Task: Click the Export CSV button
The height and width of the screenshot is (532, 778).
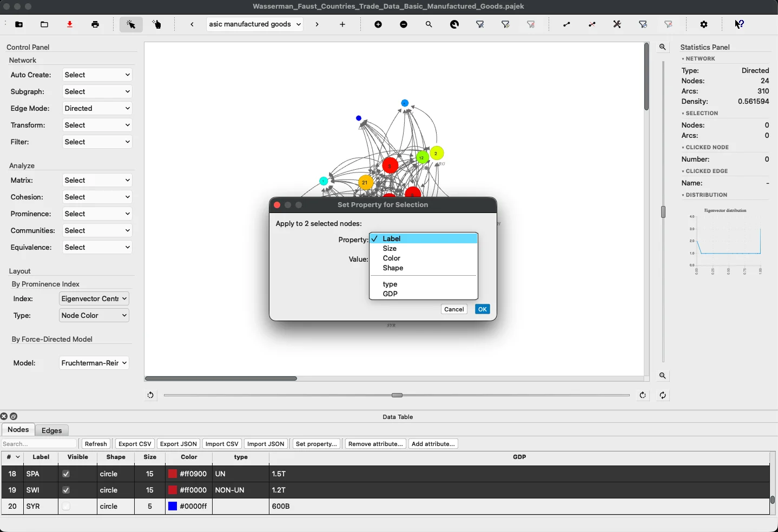Action: [x=135, y=444]
